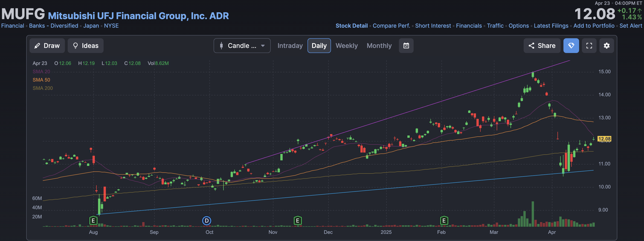Click the candlestick icon in chart type selector

tap(221, 46)
